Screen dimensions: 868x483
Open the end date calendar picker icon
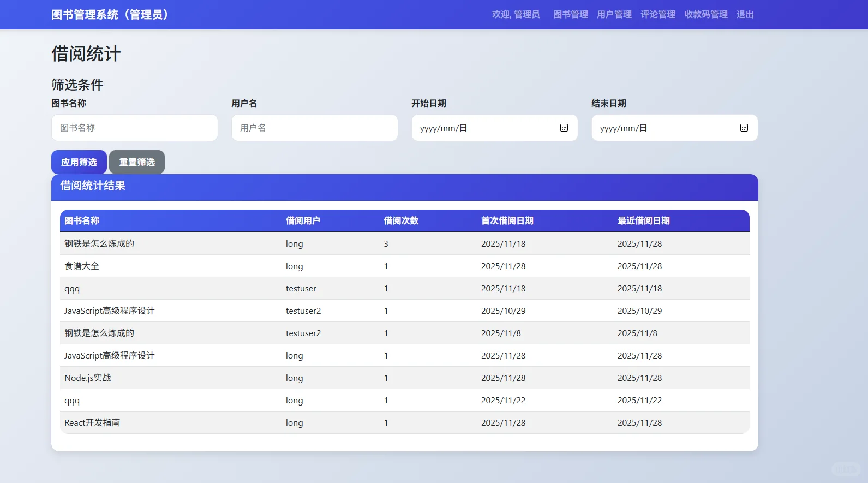(x=744, y=128)
